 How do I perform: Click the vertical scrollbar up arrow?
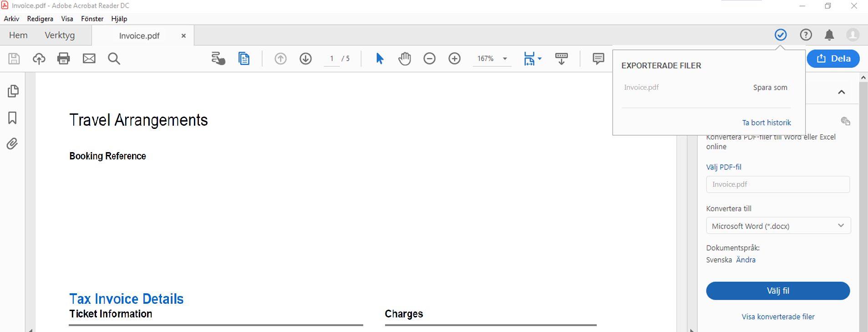[x=863, y=78]
